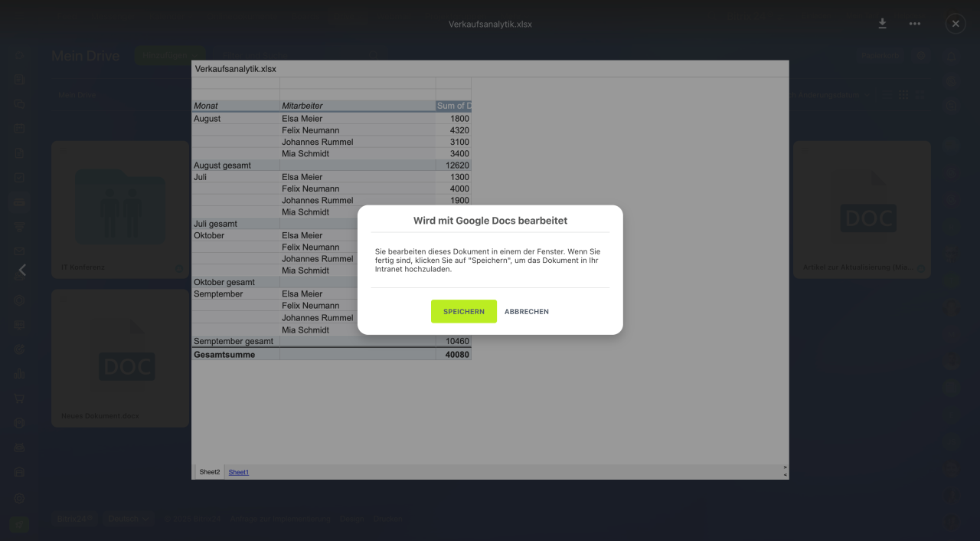
Task: Select the value 3100 cell
Action: click(453, 142)
